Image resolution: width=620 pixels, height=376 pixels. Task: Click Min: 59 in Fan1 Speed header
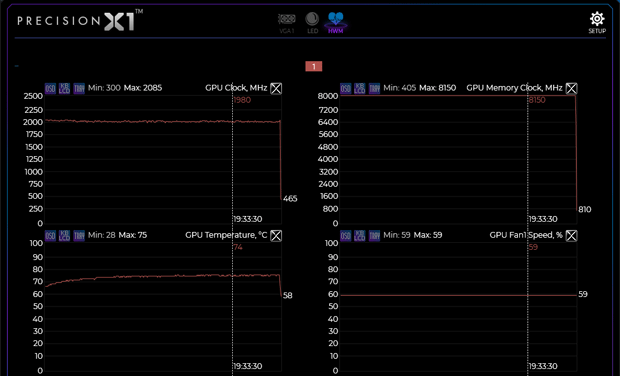click(x=397, y=235)
